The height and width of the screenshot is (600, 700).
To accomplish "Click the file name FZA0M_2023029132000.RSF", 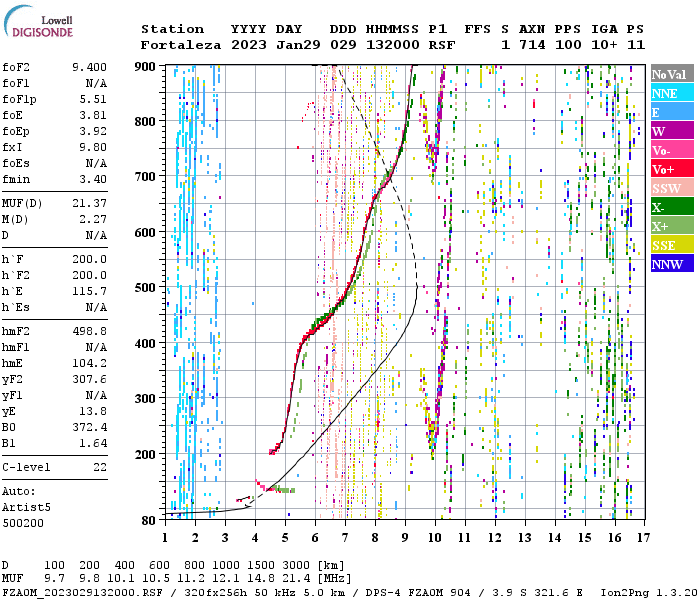I will point(82,592).
